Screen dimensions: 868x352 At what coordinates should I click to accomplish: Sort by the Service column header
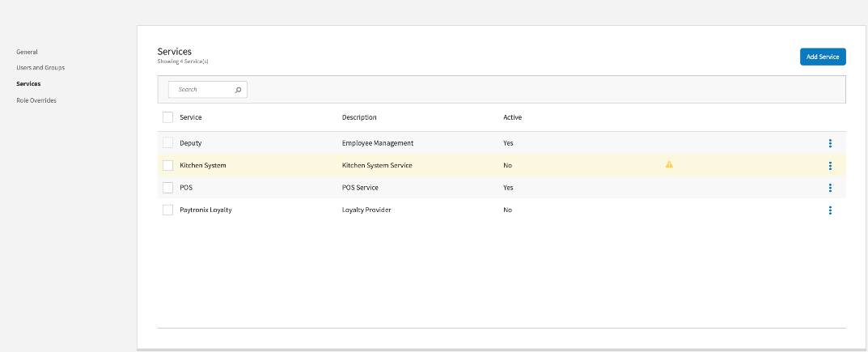click(x=191, y=117)
